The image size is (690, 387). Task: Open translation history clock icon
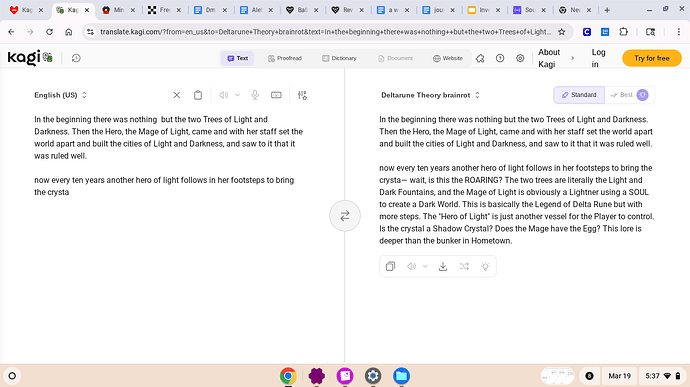(76, 58)
